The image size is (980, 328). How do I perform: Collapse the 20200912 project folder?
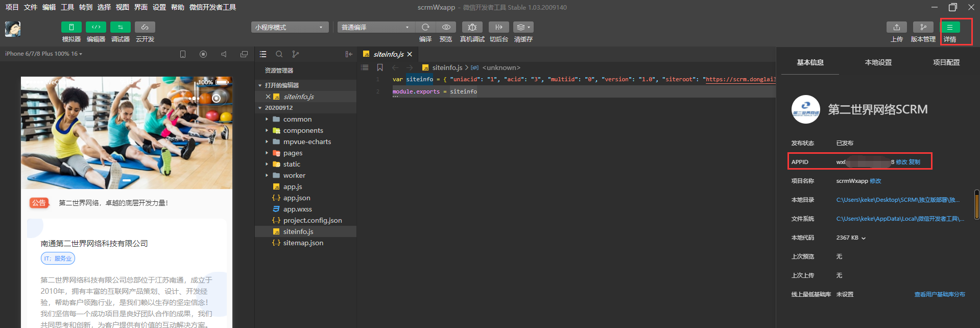(x=305, y=108)
